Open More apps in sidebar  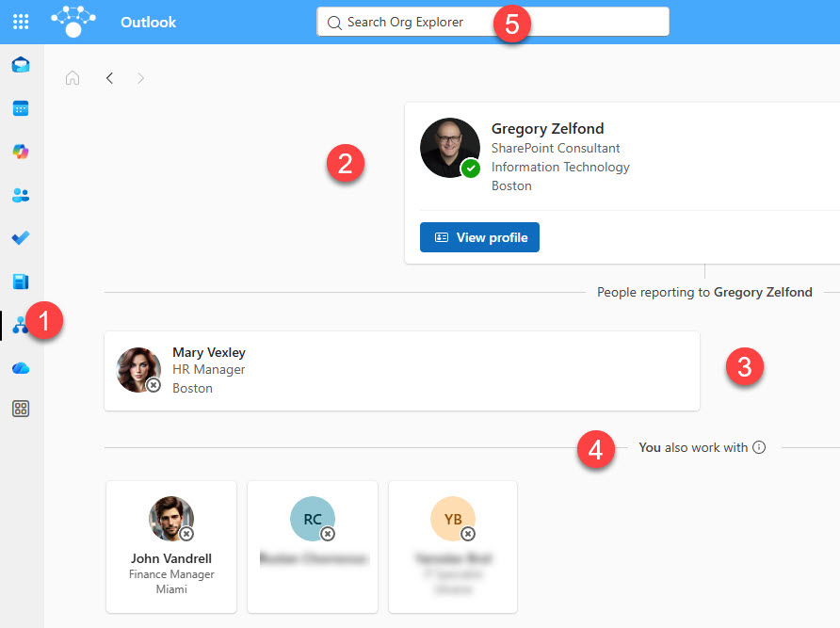(21, 409)
